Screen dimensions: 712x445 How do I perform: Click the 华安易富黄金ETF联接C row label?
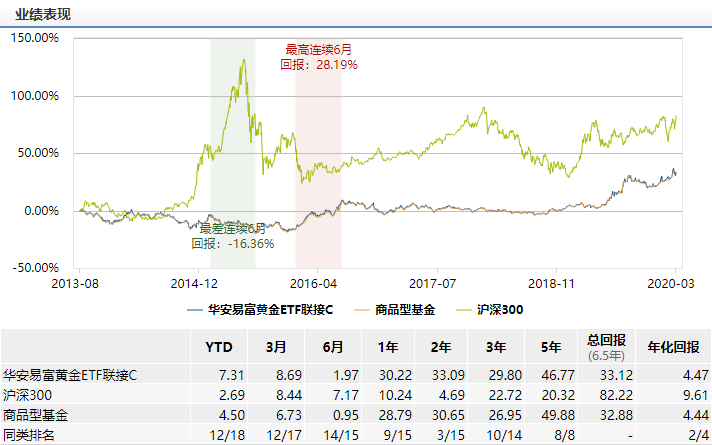point(70,375)
